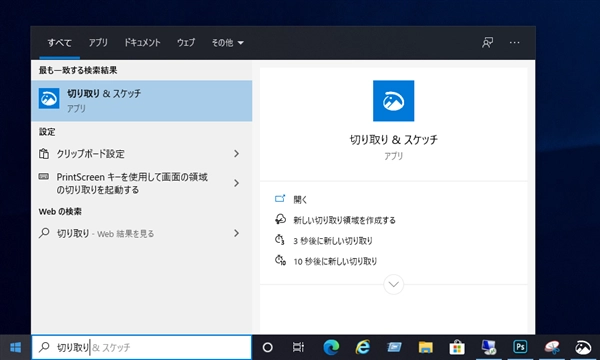This screenshot has width=600, height=360.
Task: Launch Internet Explorer from the taskbar
Action: 362,347
